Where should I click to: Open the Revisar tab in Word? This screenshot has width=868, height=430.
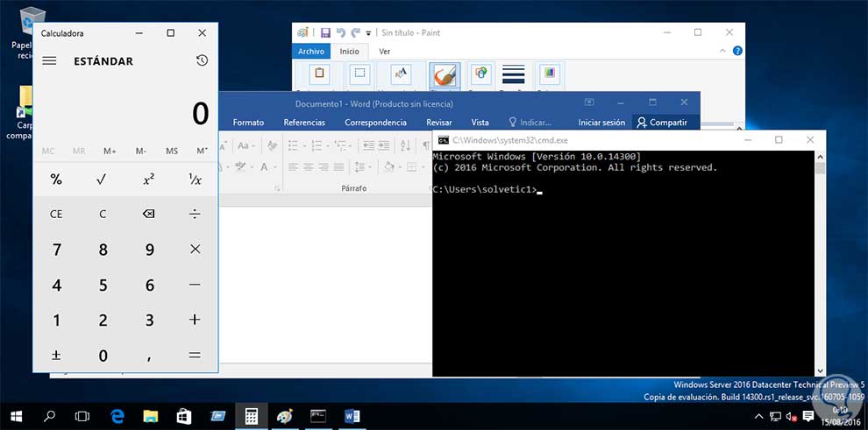tap(439, 123)
